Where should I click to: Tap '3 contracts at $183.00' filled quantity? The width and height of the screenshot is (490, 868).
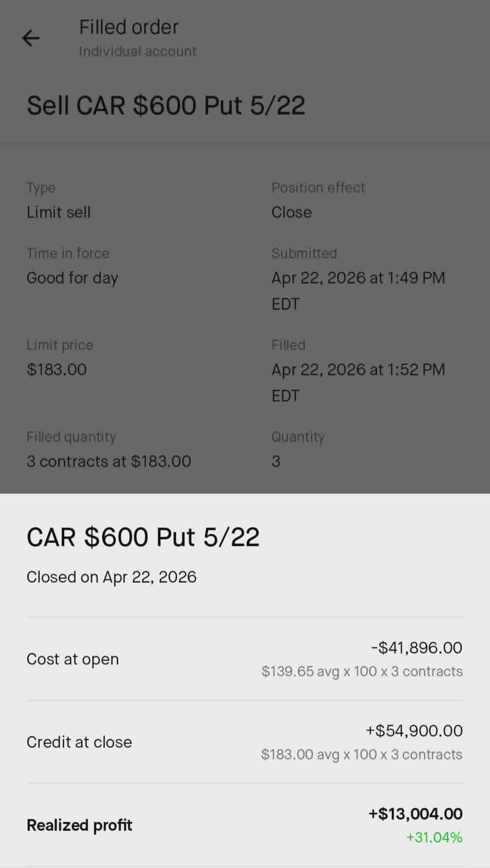coord(109,461)
